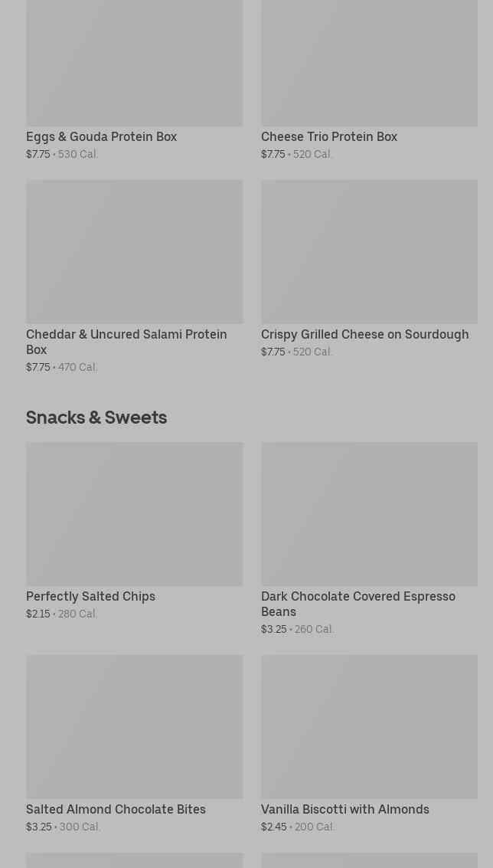Open Dark Chocolate Covered Espresso Beans
Viewport: 493px width, 868px height.
click(358, 604)
